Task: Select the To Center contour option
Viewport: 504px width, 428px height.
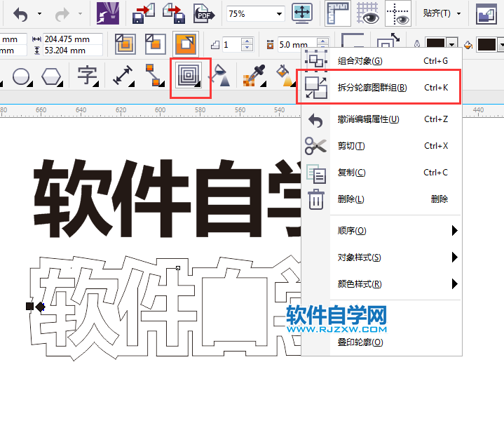Action: pyautogui.click(x=125, y=44)
